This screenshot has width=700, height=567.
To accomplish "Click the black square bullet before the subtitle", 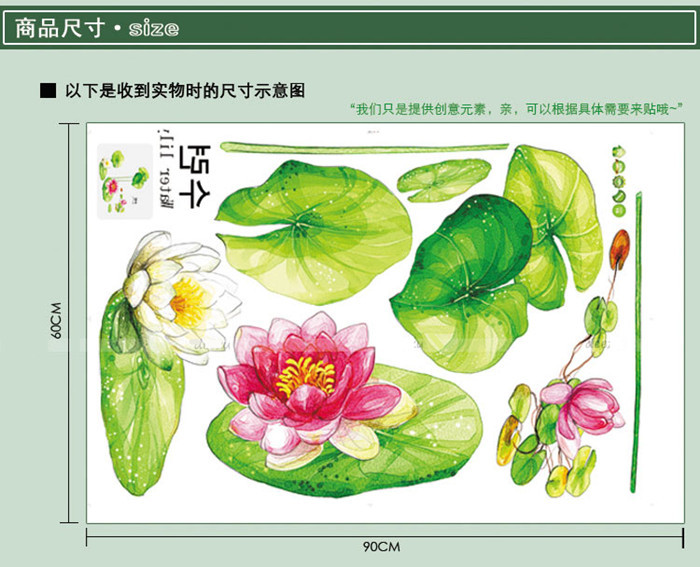I will pos(46,91).
